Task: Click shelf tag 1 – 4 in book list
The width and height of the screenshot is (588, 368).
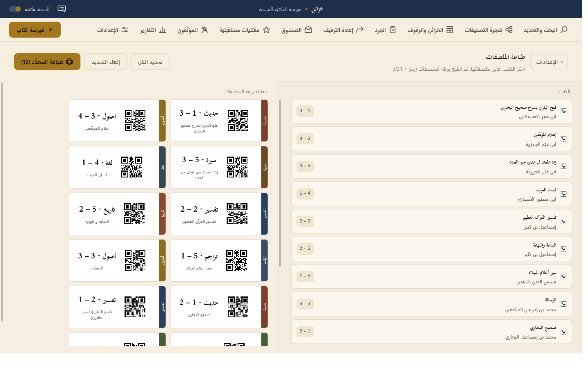Action: point(305,193)
